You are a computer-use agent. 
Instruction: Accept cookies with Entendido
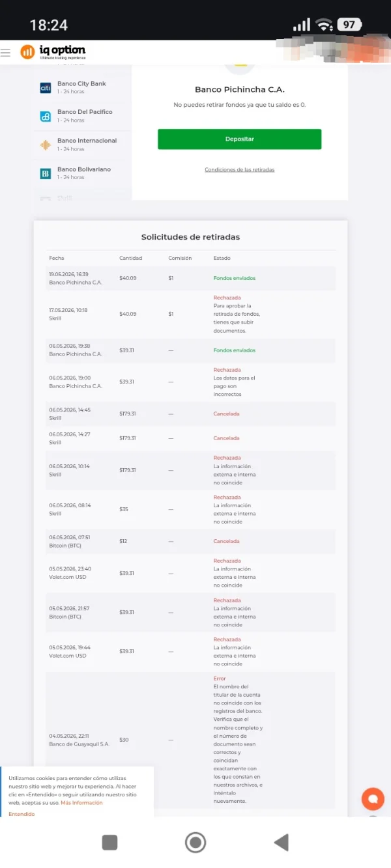click(x=22, y=814)
